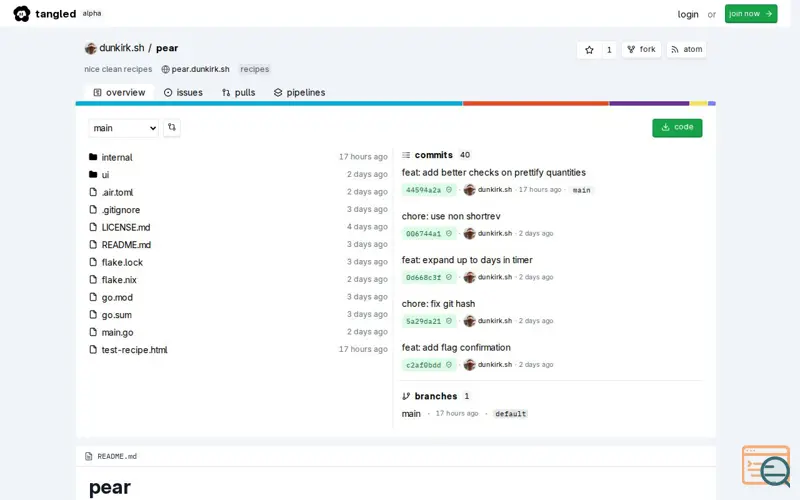Screen dimensions: 800x500
Task: Open commit 'chore: fix git hash'
Action: [x=438, y=304]
